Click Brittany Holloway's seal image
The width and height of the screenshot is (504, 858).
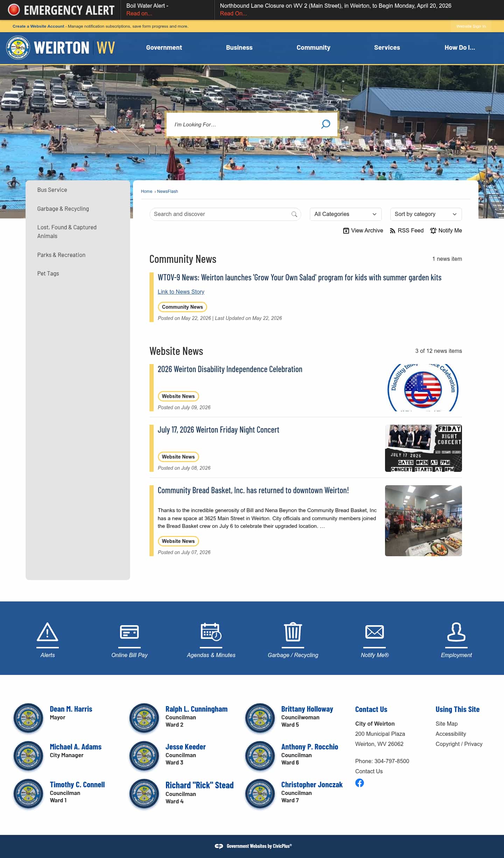pyautogui.click(x=260, y=718)
